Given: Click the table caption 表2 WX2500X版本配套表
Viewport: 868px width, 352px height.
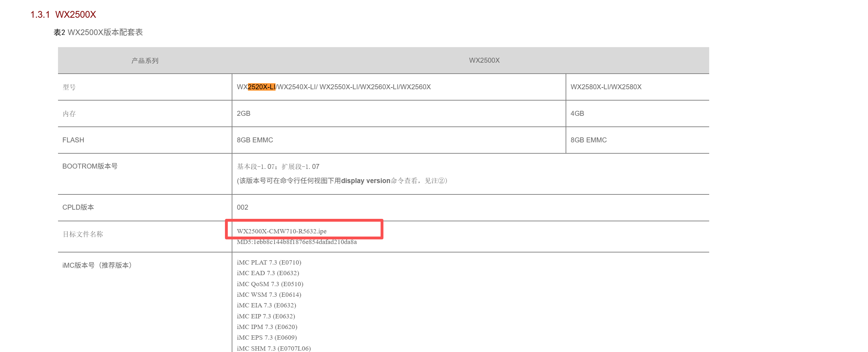Looking at the screenshot, I should [x=98, y=32].
